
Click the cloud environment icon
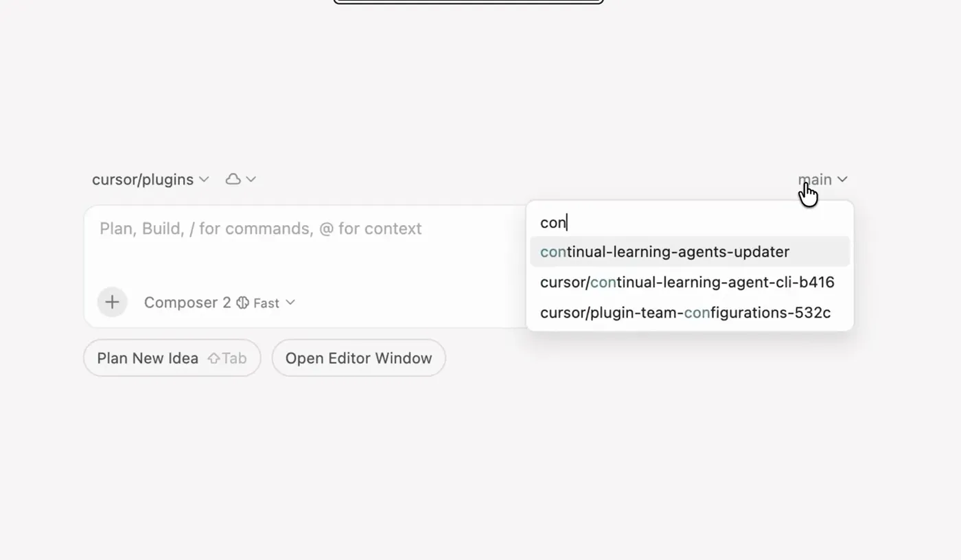233,179
